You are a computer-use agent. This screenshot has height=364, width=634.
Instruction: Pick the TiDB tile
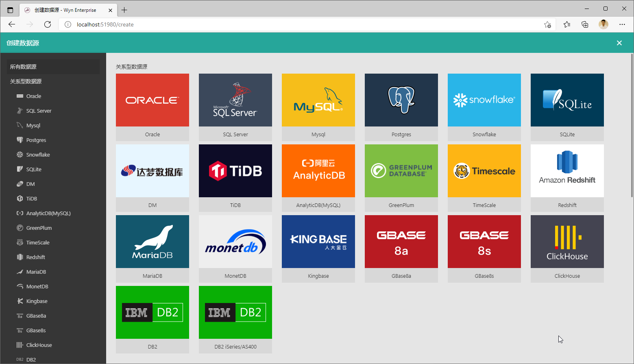click(x=235, y=178)
